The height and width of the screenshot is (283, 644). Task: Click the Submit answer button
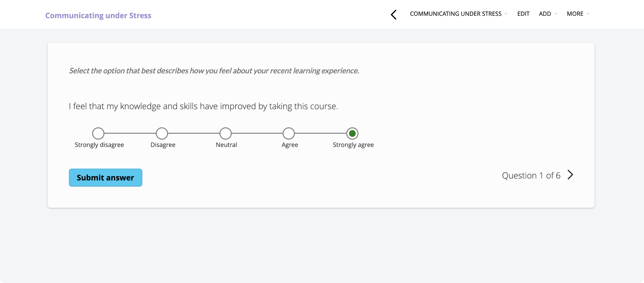105,177
